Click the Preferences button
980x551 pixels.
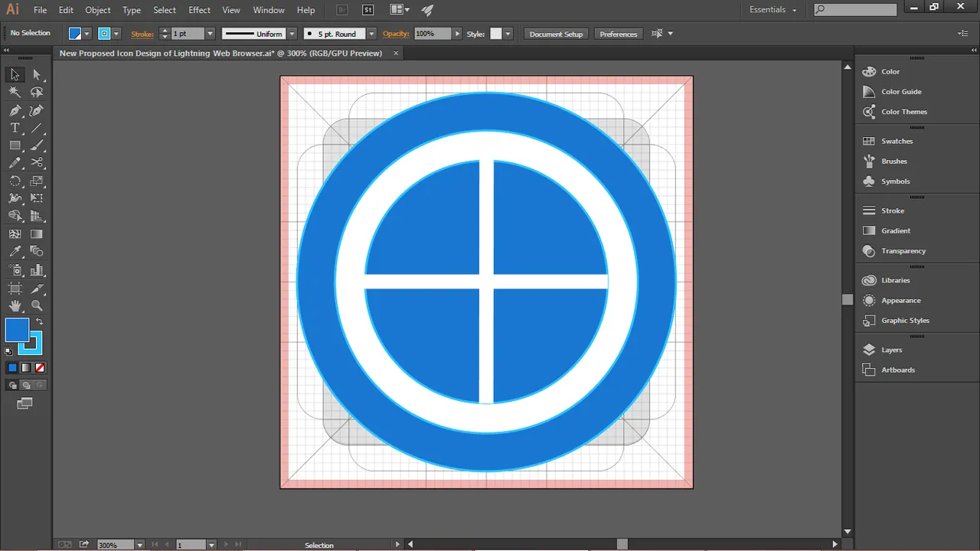619,34
